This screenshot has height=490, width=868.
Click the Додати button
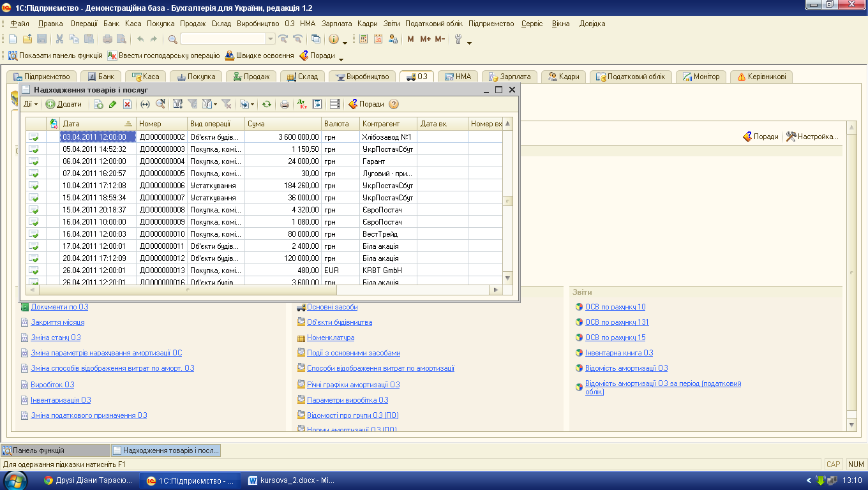(64, 104)
